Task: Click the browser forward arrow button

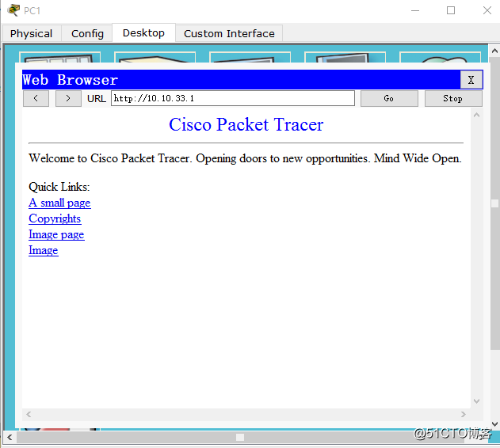Action: coord(68,98)
